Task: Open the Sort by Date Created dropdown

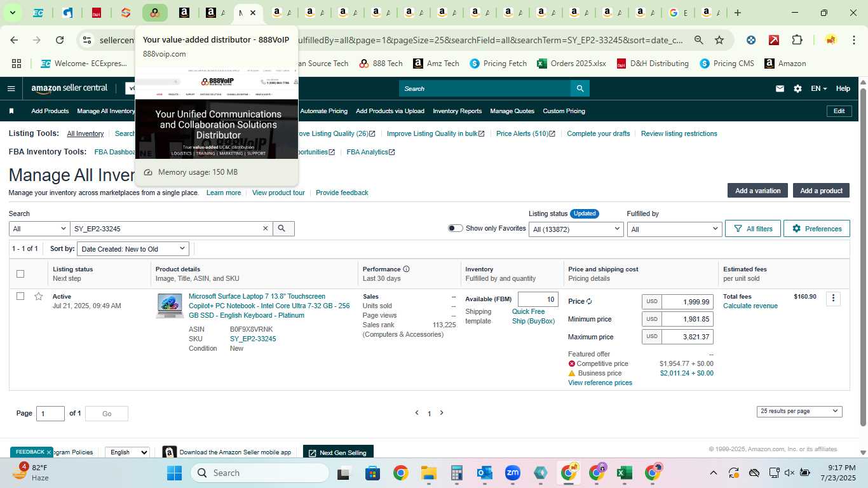Action: 133,249
